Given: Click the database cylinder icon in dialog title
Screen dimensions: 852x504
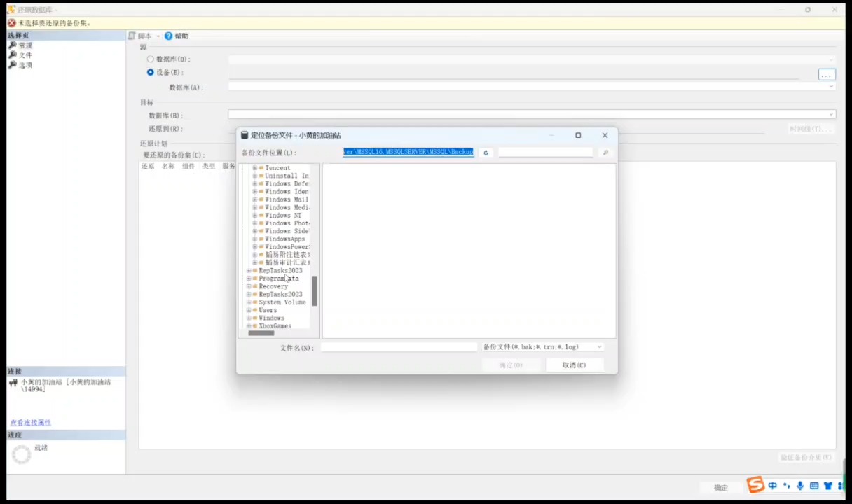Looking at the screenshot, I should pyautogui.click(x=245, y=135).
